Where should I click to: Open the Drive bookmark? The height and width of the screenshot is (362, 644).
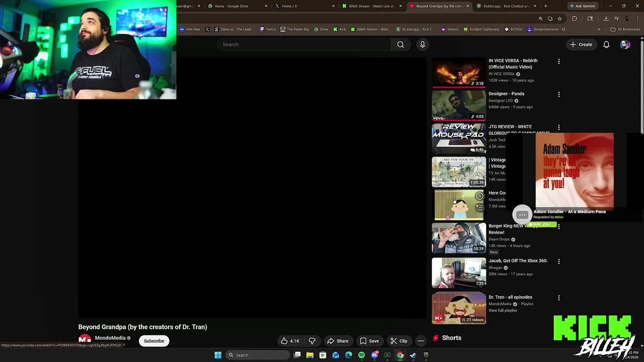point(321,29)
